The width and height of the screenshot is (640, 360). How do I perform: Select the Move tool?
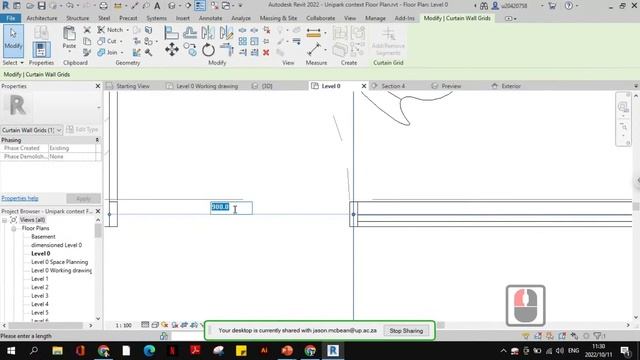172,50
